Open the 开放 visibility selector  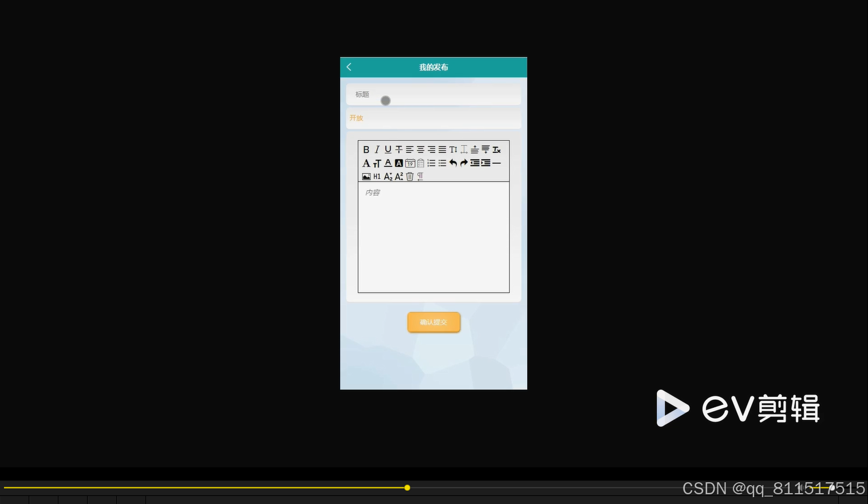[x=433, y=118]
